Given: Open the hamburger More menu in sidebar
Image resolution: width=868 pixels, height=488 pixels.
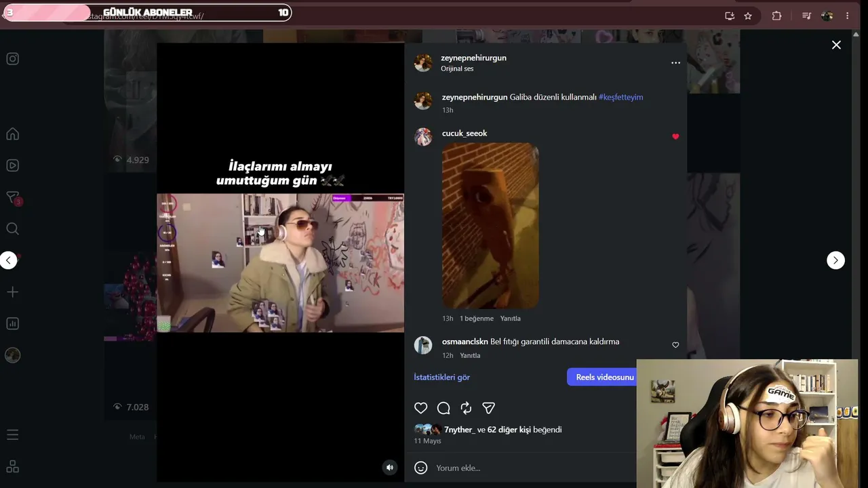Looking at the screenshot, I should pos(12,435).
